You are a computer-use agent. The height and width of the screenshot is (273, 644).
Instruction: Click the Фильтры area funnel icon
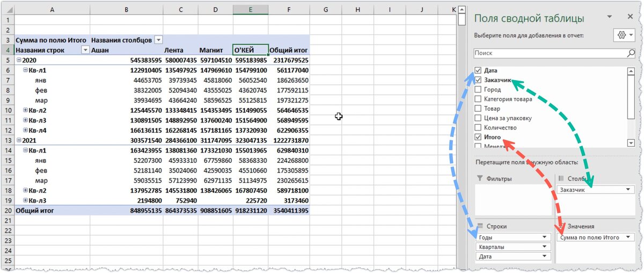point(479,178)
